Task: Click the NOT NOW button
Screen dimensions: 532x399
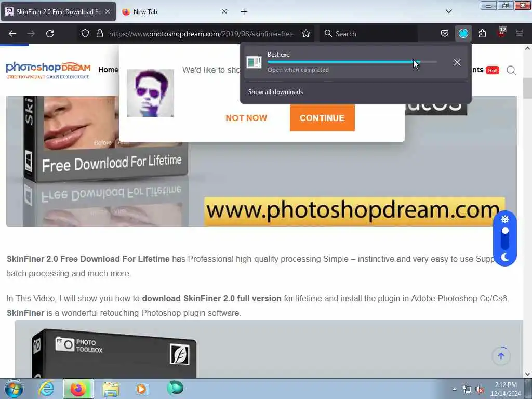Action: [x=246, y=118]
